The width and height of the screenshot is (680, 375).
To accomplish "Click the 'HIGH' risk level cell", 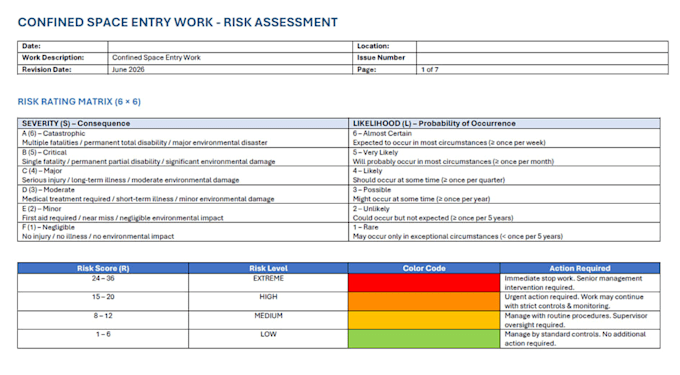I will coord(268,301).
